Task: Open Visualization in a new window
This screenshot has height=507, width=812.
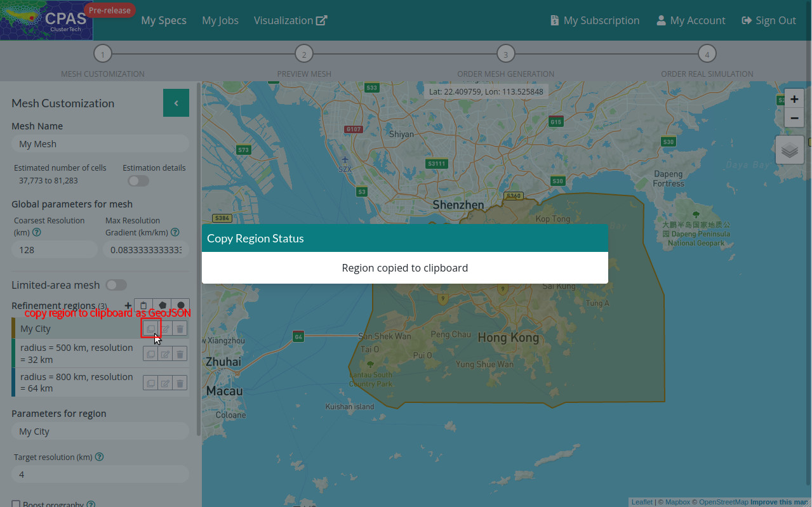Action: pyautogui.click(x=290, y=20)
